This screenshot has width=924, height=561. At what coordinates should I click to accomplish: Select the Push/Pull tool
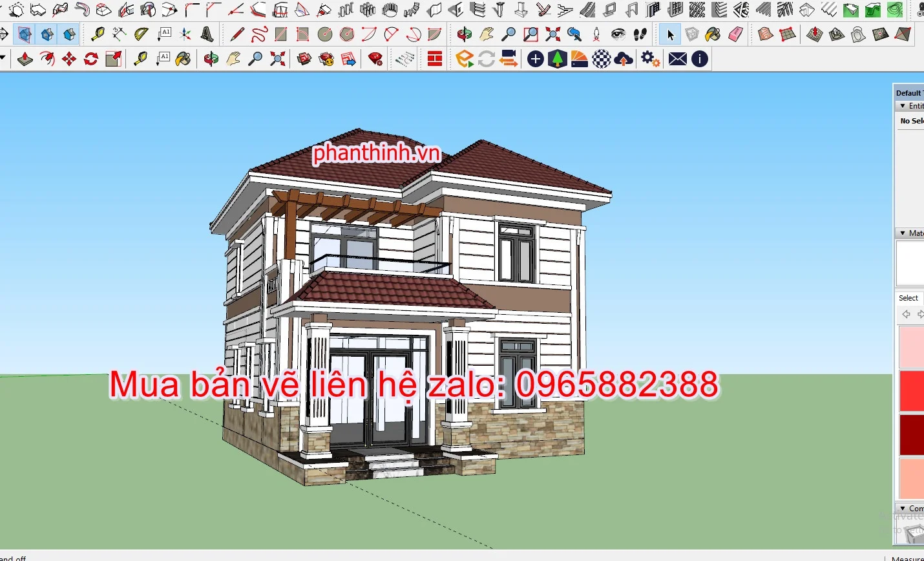click(x=25, y=59)
